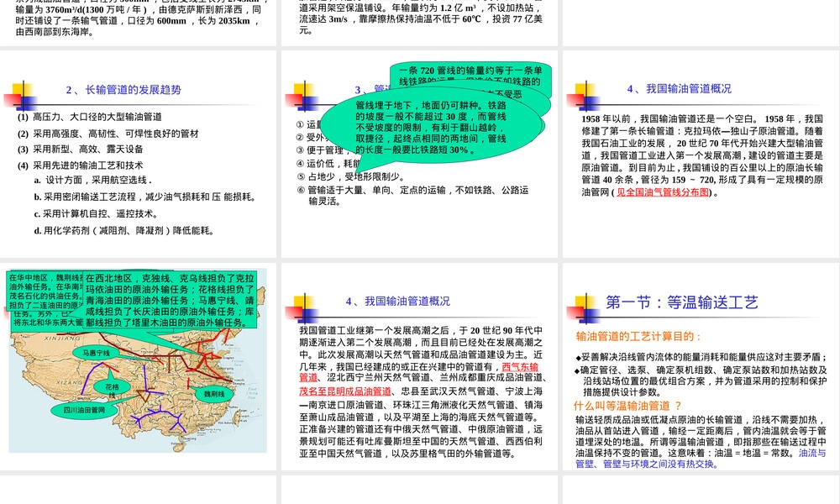Image resolution: width=840 pixels, height=504 pixels.
Task: Click the 四川油田管网 label on the map
Action: [84, 410]
